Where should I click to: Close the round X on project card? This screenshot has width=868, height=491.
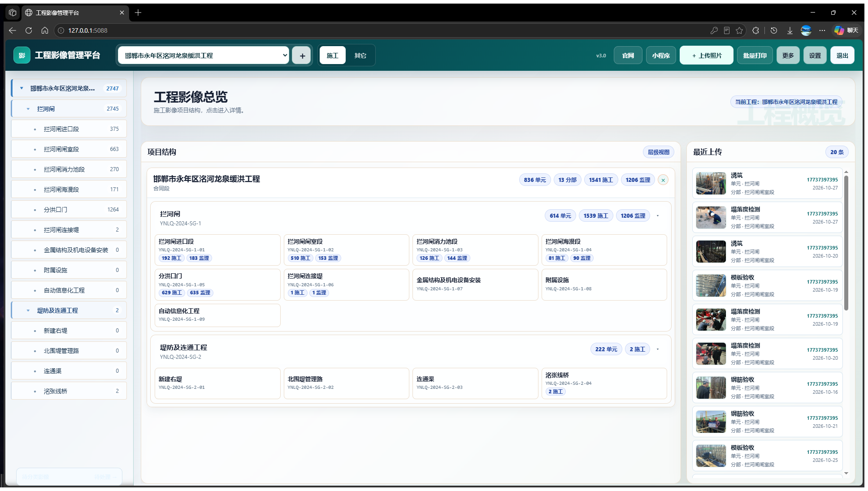(x=663, y=180)
